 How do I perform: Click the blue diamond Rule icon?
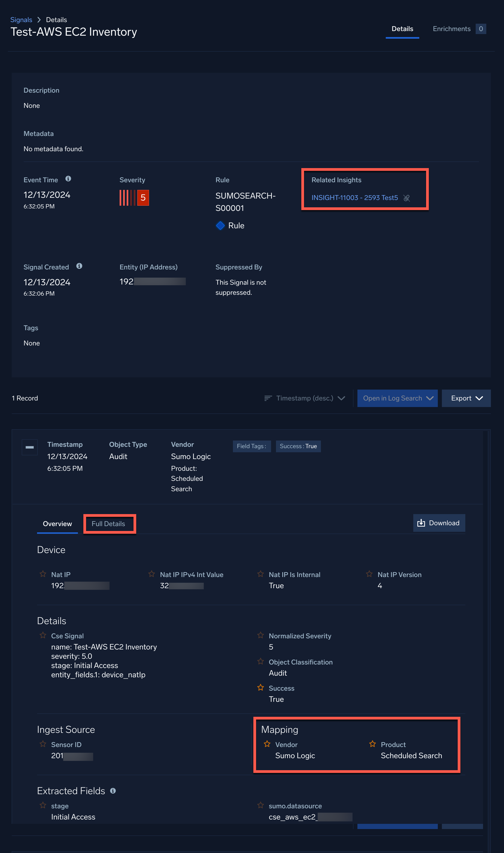[x=220, y=226]
